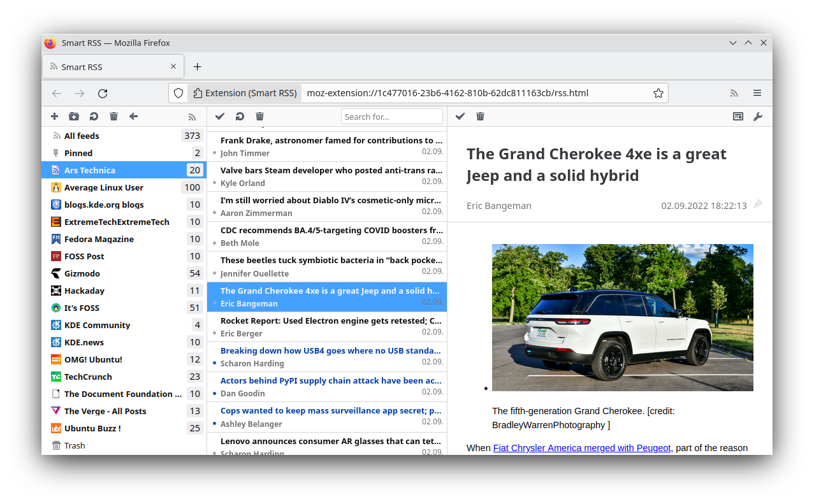Open ExtremeTechExtremeTech feed
The height and width of the screenshot is (504, 814).
pyautogui.click(x=124, y=222)
